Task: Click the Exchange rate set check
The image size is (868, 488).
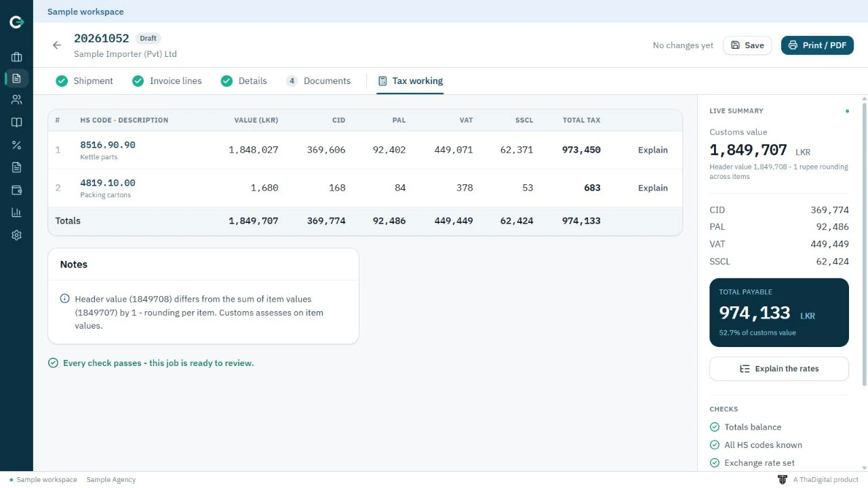Action: pos(752,463)
